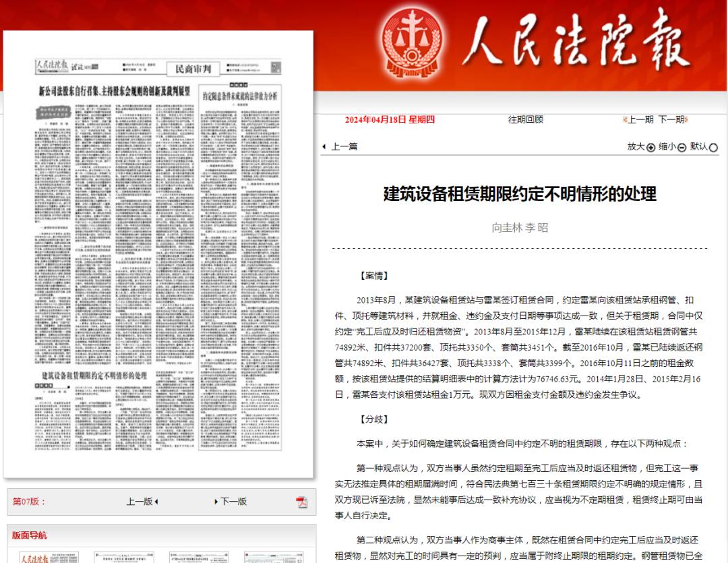The width and height of the screenshot is (728, 563).
Task: Open third page thumbnail under 版面导航
Action: 199,558
